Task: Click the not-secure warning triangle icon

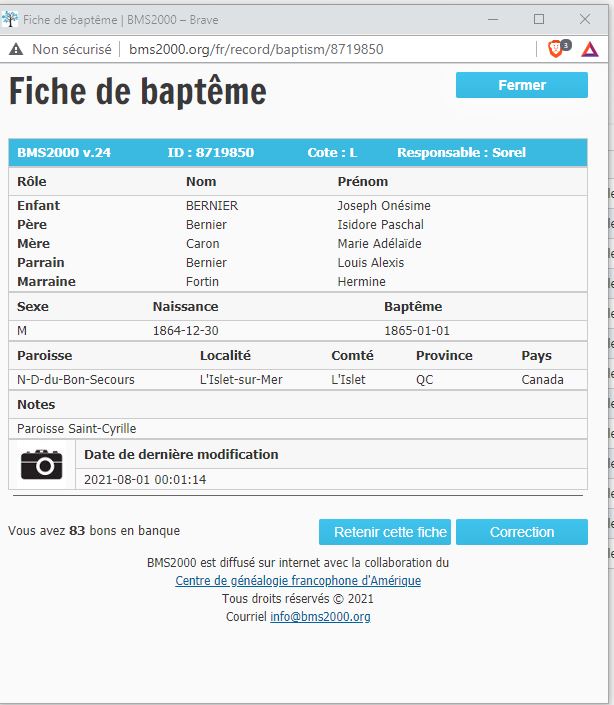Action: 16,49
